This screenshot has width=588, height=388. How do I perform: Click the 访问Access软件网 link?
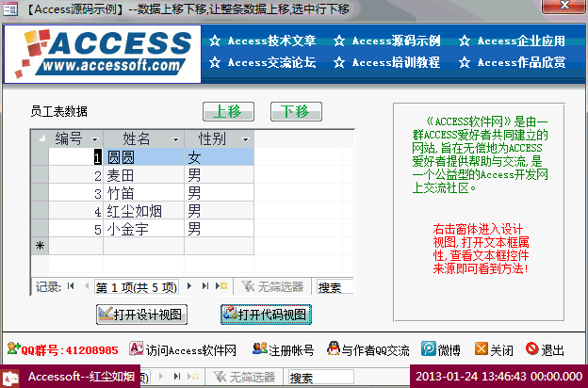click(x=191, y=350)
